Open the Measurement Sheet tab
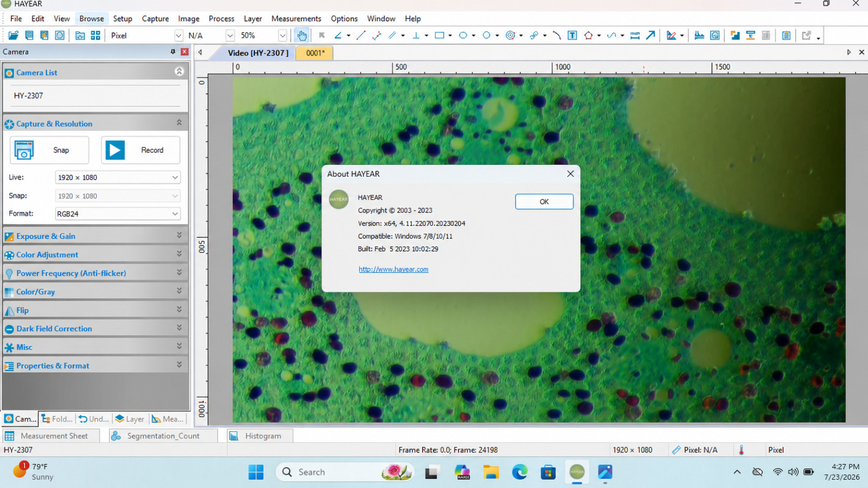Image resolution: width=868 pixels, height=488 pixels. 50,436
